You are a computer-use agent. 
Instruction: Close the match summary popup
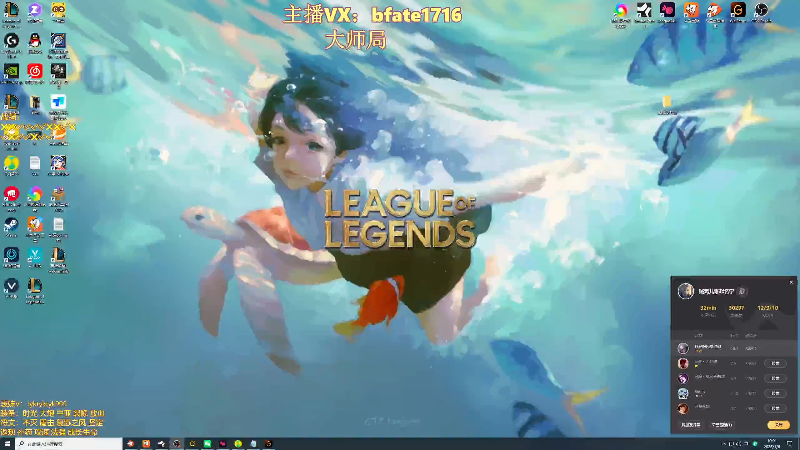[791, 282]
